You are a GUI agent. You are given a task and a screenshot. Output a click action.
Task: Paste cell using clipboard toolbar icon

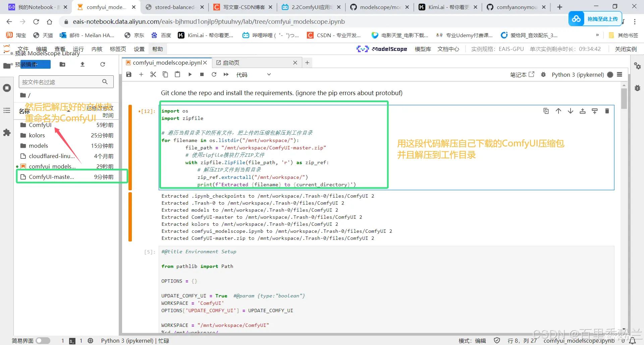(177, 74)
